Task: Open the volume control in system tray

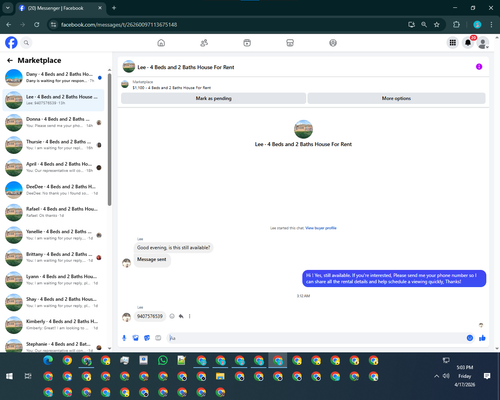Action: [446, 376]
